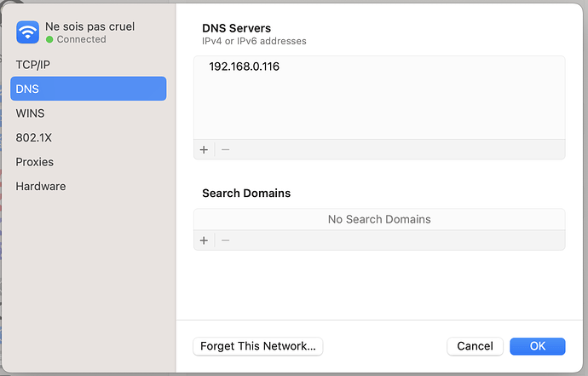
Task: Confirm changes with the OK button
Action: pos(537,346)
